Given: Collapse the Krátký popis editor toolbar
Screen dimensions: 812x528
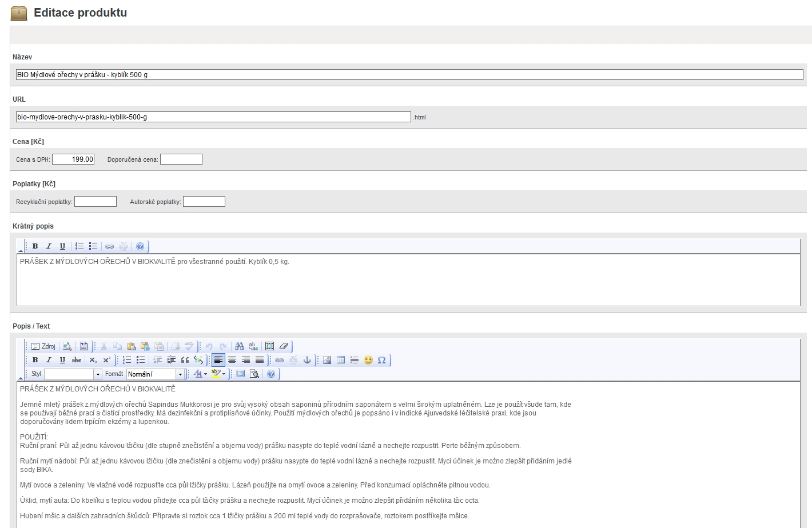Looking at the screenshot, I should [21, 250].
